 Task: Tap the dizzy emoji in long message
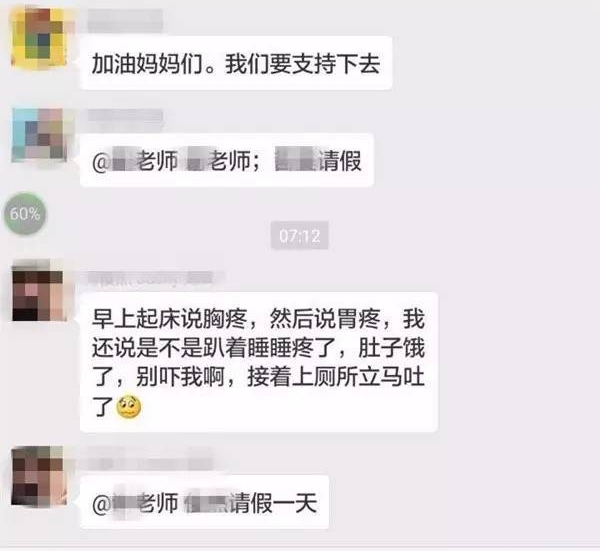point(129,407)
